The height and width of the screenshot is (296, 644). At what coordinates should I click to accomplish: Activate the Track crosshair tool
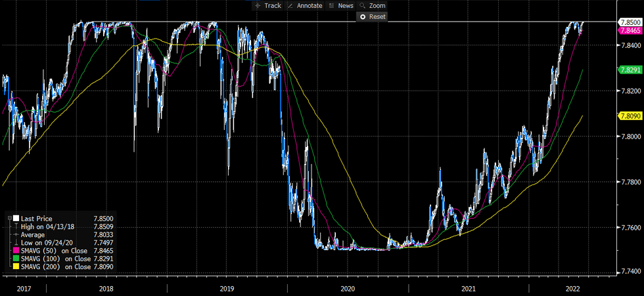tap(267, 5)
